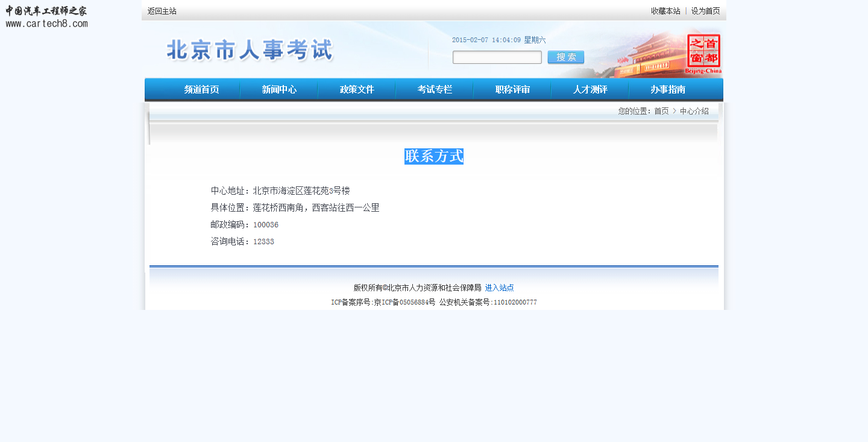
Task: Open the 考试专栏 menu item
Action: tap(435, 90)
